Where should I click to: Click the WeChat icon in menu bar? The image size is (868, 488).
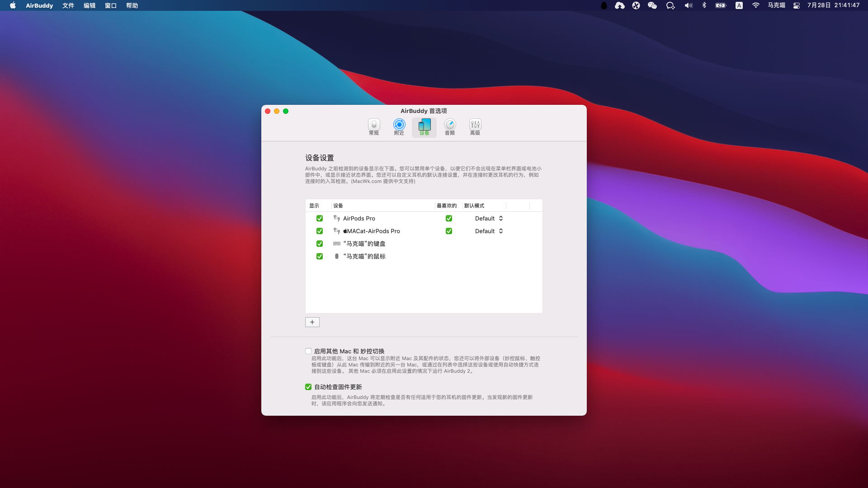[652, 5]
